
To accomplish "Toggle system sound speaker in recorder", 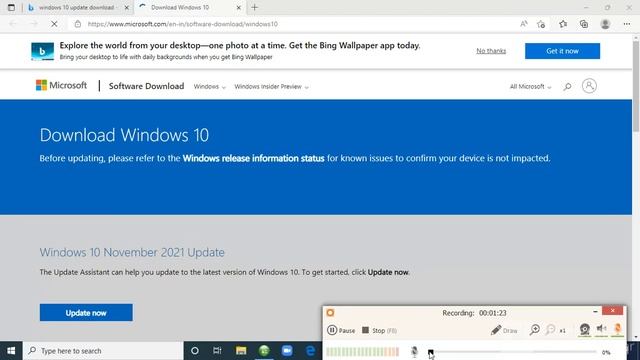I will point(601,329).
